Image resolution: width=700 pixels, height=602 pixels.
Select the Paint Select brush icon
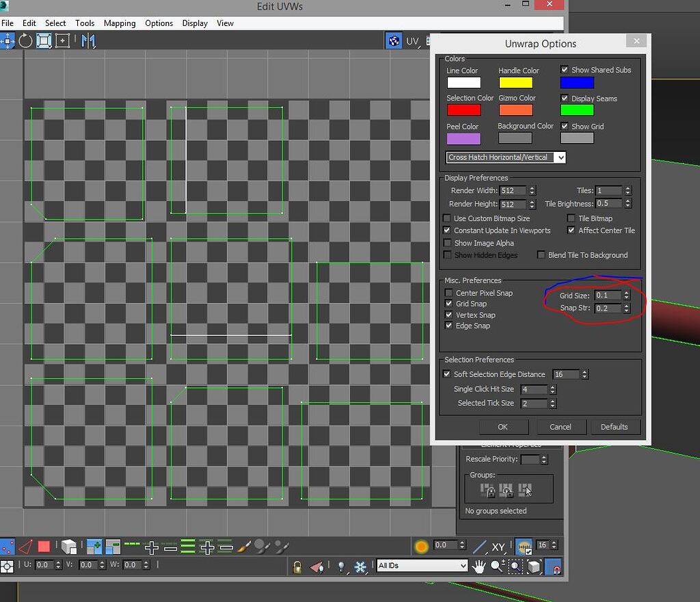(243, 546)
